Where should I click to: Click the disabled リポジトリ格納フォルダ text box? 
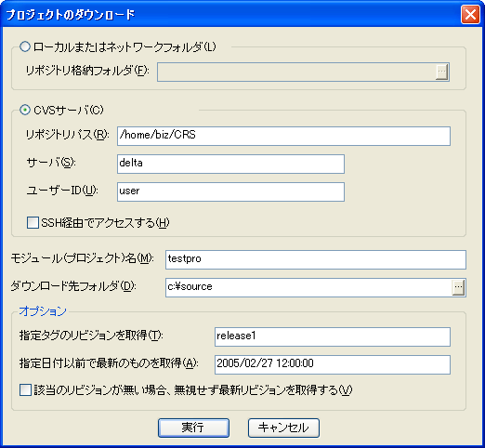pos(296,72)
